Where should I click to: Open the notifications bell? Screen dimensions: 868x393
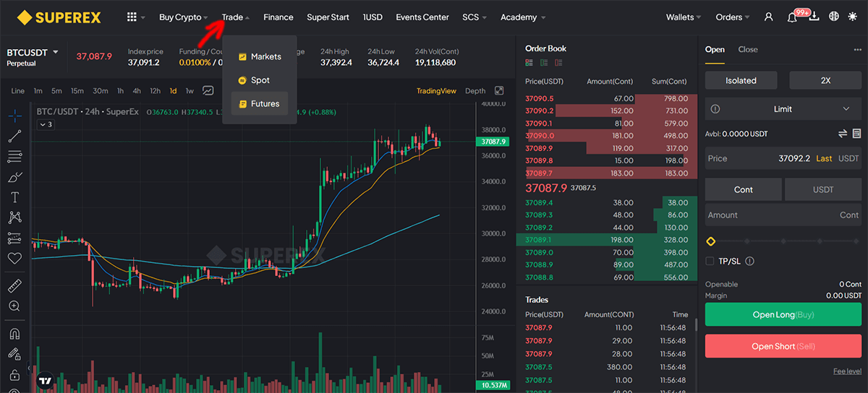[x=792, y=17]
